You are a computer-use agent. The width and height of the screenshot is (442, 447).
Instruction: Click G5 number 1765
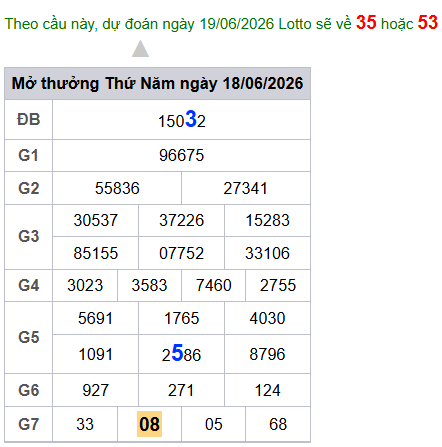click(181, 318)
